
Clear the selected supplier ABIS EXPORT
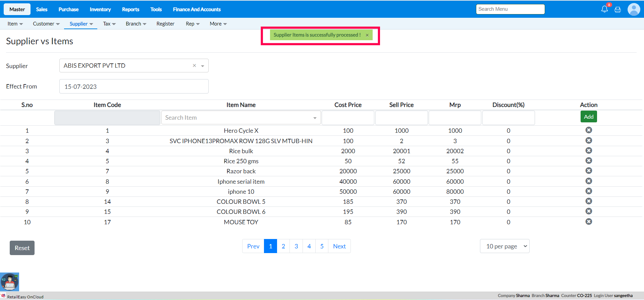[194, 66]
